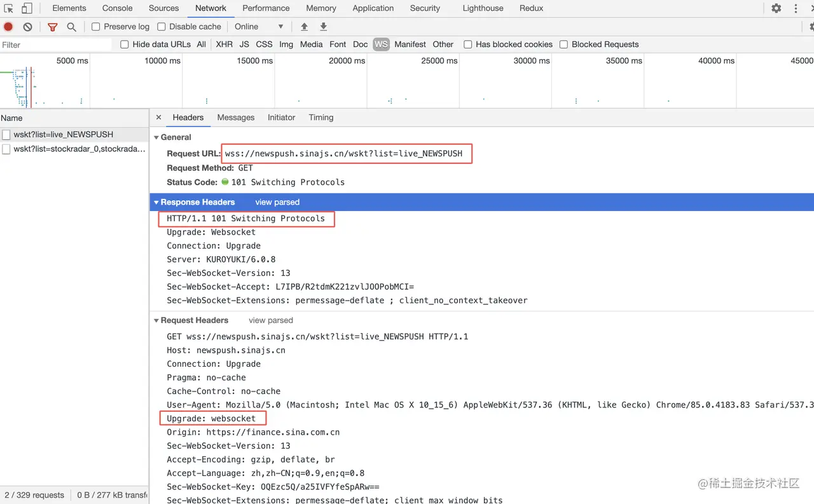Stop recording network log red button
Viewport: 814px width, 504px height.
(x=8, y=27)
